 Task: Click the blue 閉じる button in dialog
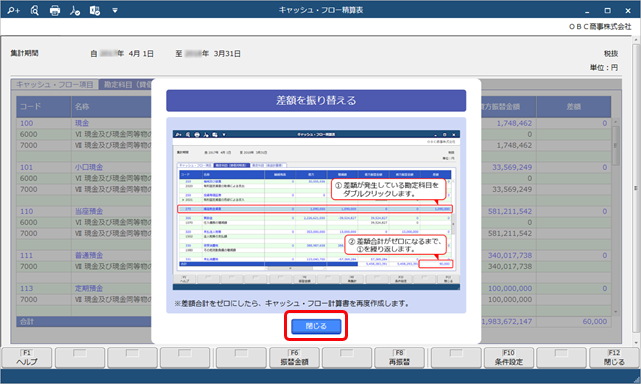coord(316,326)
